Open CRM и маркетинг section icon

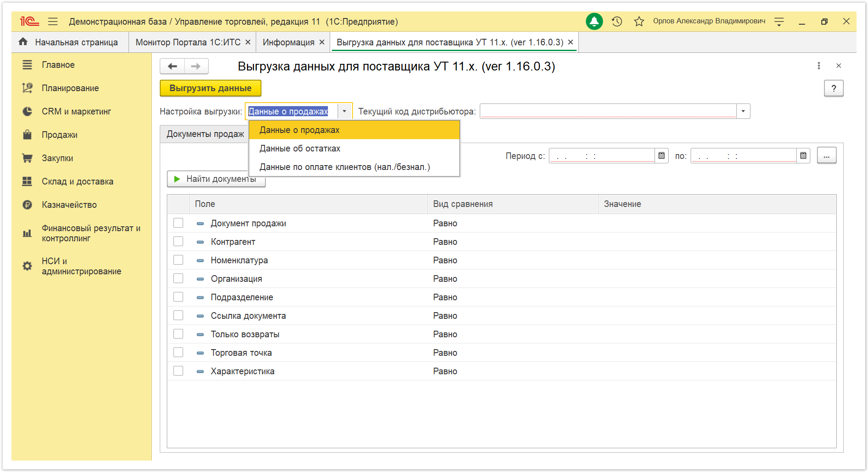point(27,111)
